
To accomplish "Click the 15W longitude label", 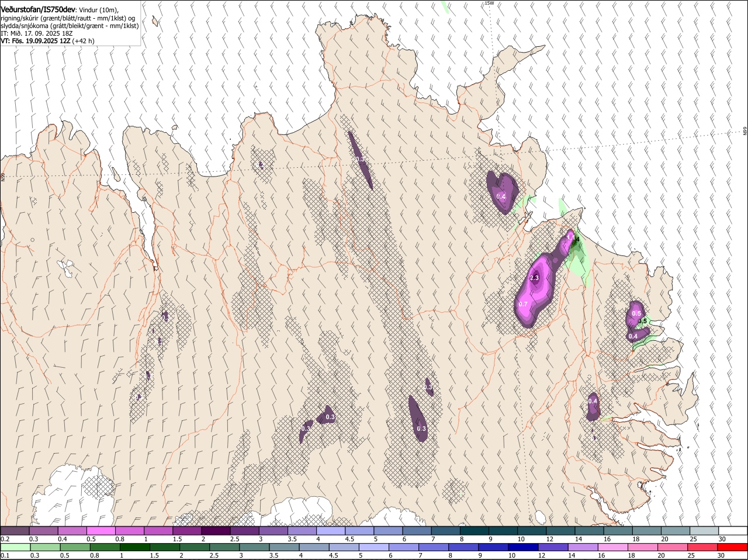I will pos(489,3).
